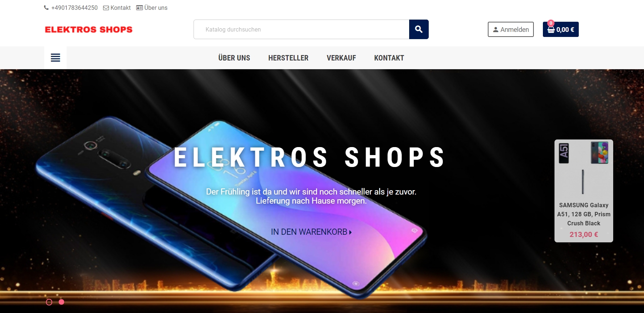The width and height of the screenshot is (644, 313).
Task: Click the user icon in Anmelden button
Action: coord(495,30)
